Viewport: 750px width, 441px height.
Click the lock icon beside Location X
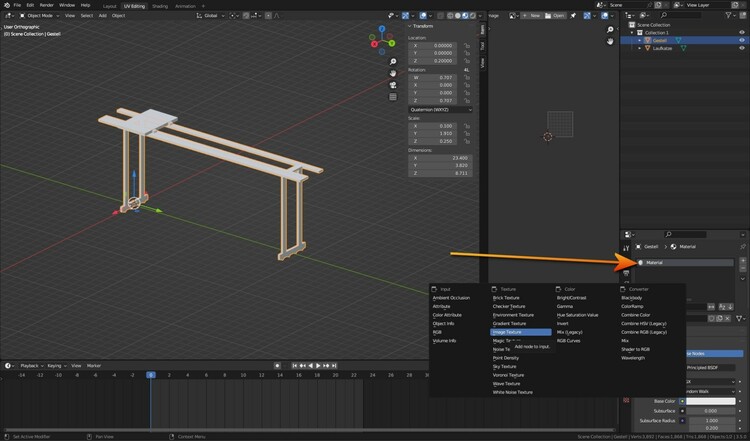tap(467, 45)
